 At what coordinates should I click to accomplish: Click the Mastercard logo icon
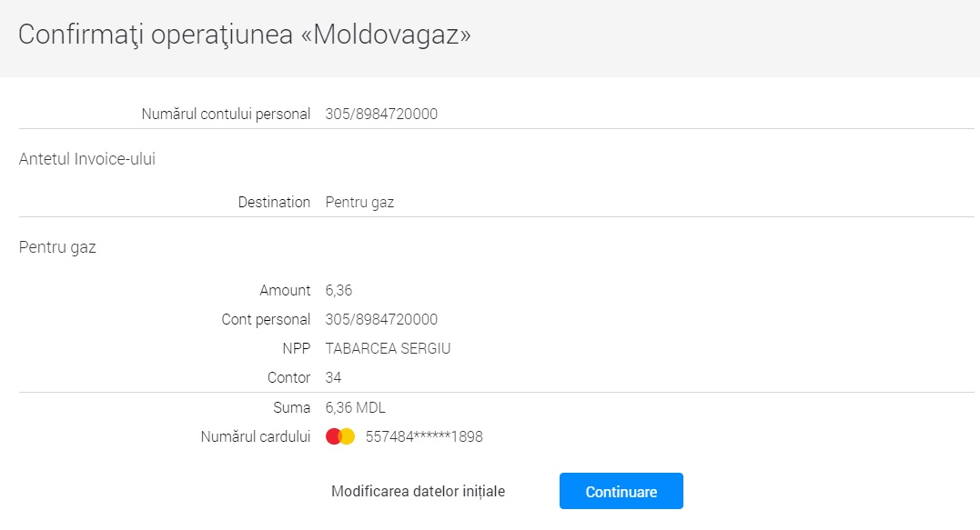coord(340,437)
